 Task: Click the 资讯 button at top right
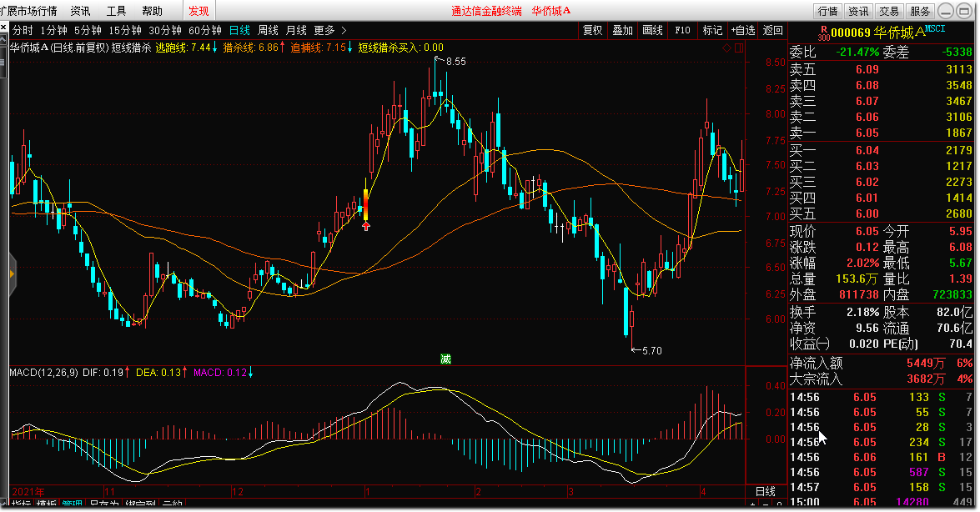[859, 11]
